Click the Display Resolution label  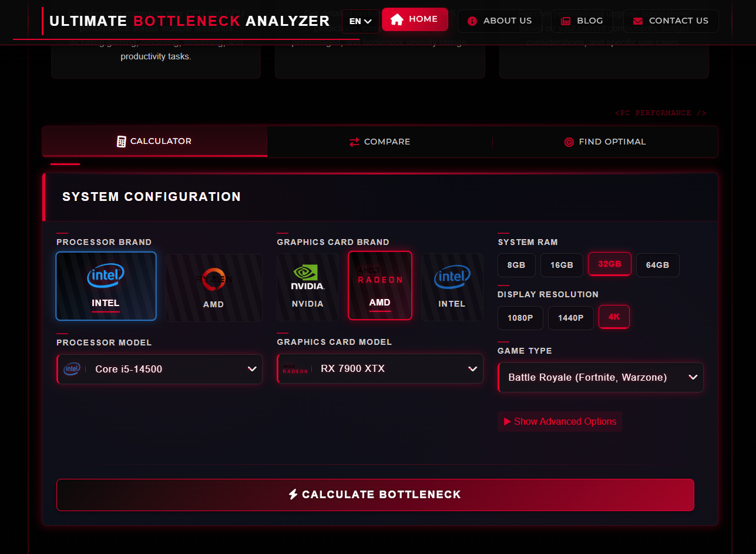coord(548,294)
